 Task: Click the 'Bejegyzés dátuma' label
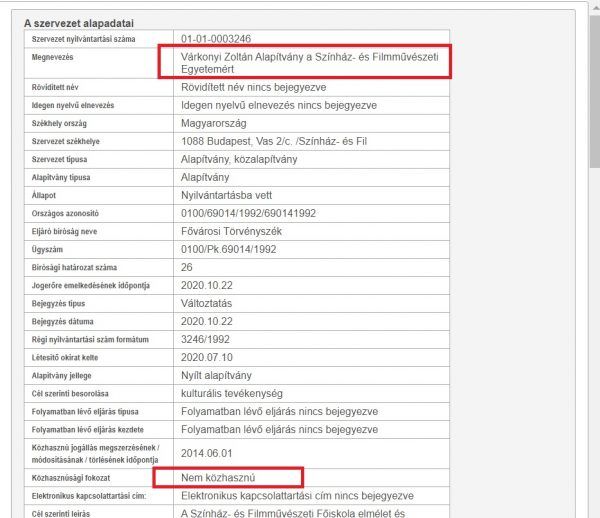62,321
